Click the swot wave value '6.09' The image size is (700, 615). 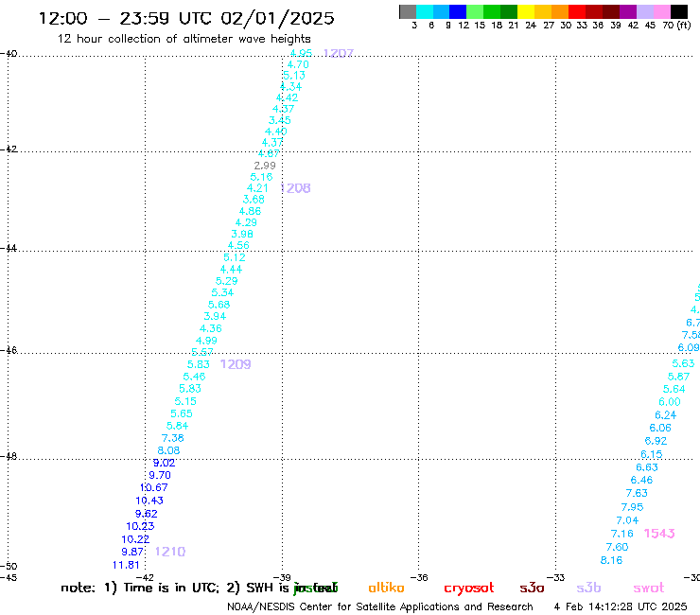(x=689, y=347)
